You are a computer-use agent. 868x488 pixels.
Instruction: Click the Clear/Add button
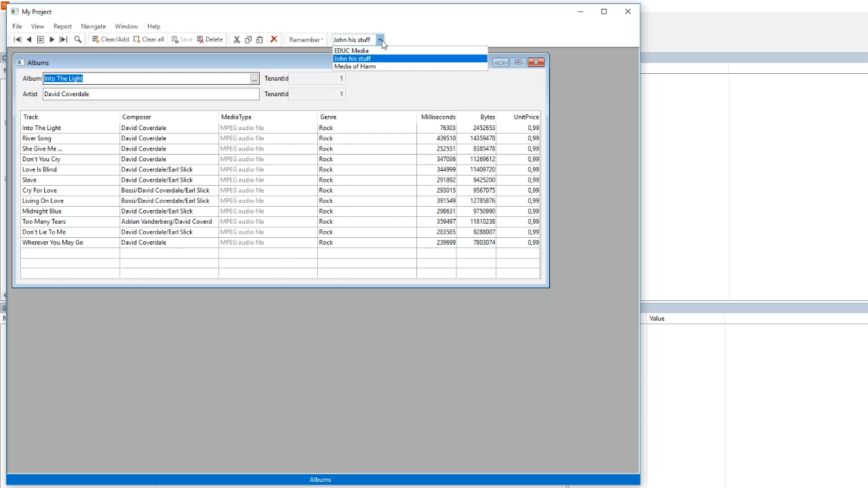(x=111, y=40)
